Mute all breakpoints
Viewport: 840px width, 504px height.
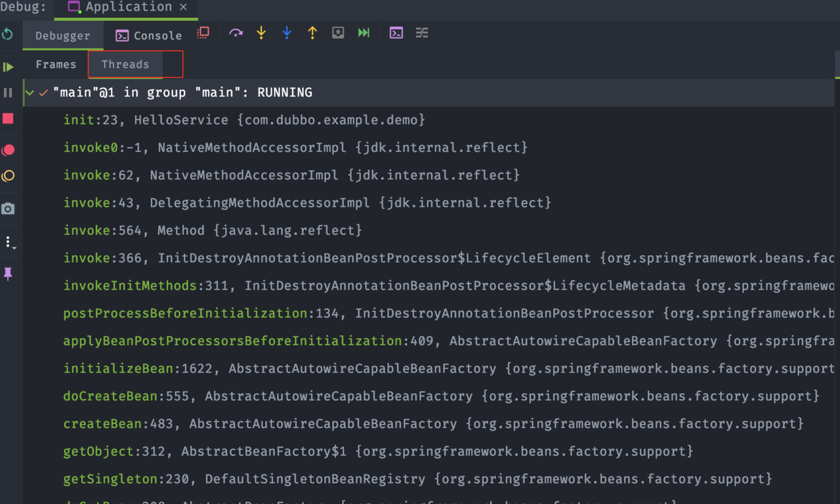8,176
